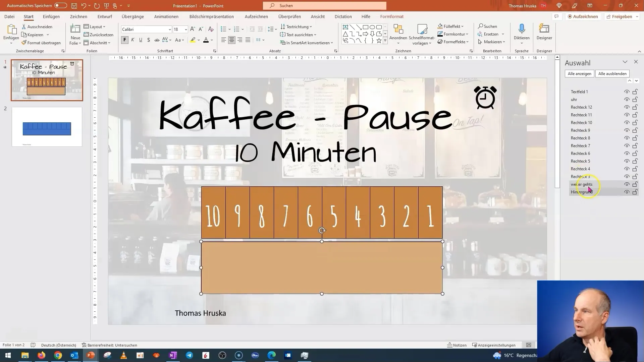This screenshot has height=362, width=644.
Task: Click Alle anzeigen button in Auswahl panel
Action: tap(580, 73)
